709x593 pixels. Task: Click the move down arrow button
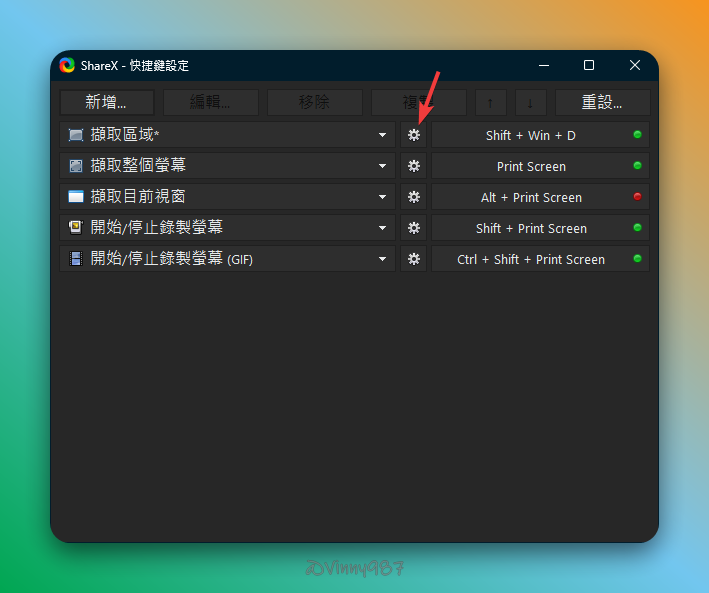[x=530, y=103]
